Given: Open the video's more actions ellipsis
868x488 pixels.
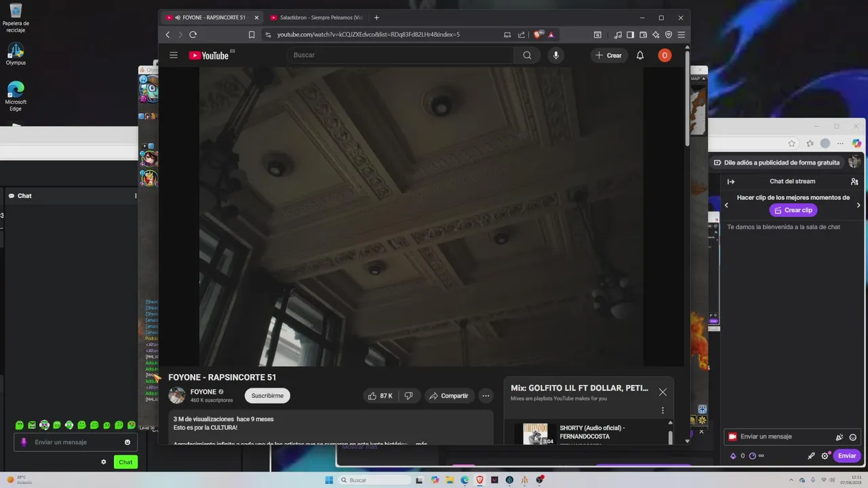Looking at the screenshot, I should tap(486, 396).
